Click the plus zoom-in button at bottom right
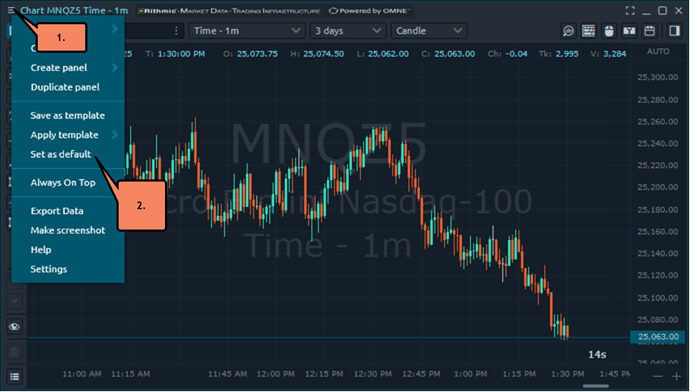The height and width of the screenshot is (392, 690). [x=676, y=376]
